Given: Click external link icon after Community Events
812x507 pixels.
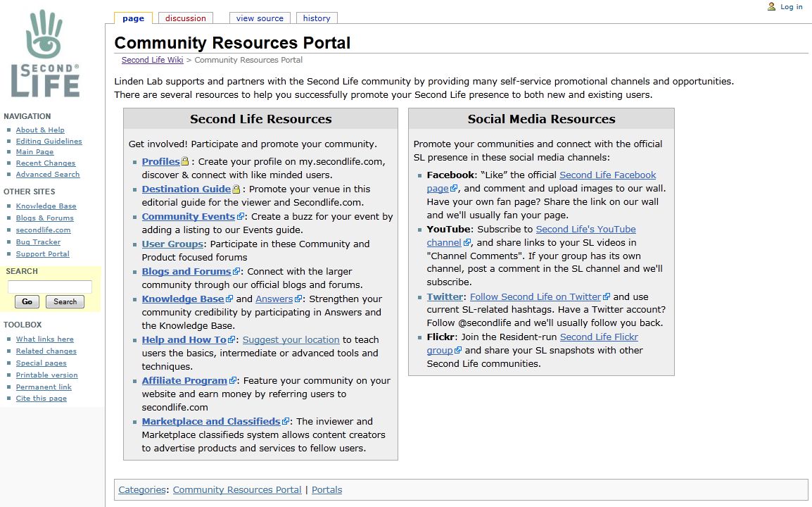Looking at the screenshot, I should (x=241, y=217).
